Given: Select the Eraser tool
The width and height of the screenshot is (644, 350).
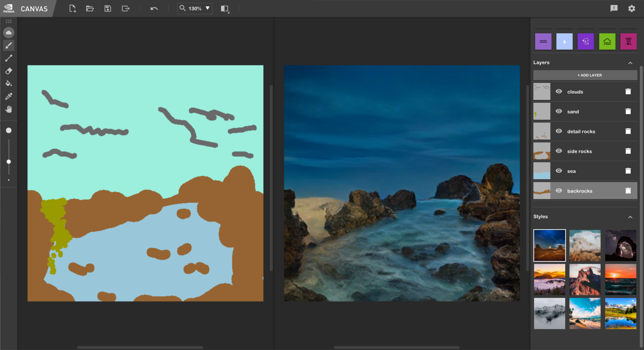Looking at the screenshot, I should [8, 71].
